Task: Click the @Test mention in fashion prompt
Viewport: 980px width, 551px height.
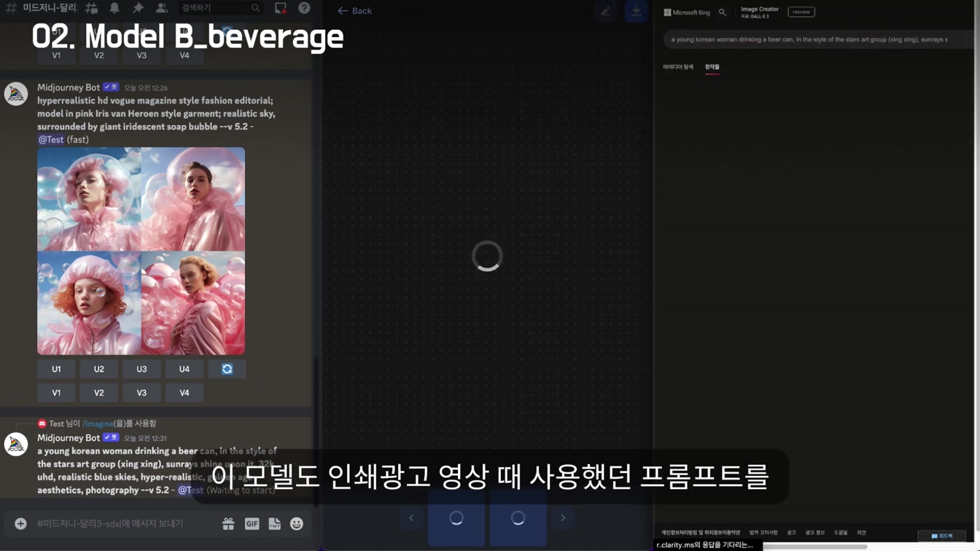Action: tap(51, 139)
